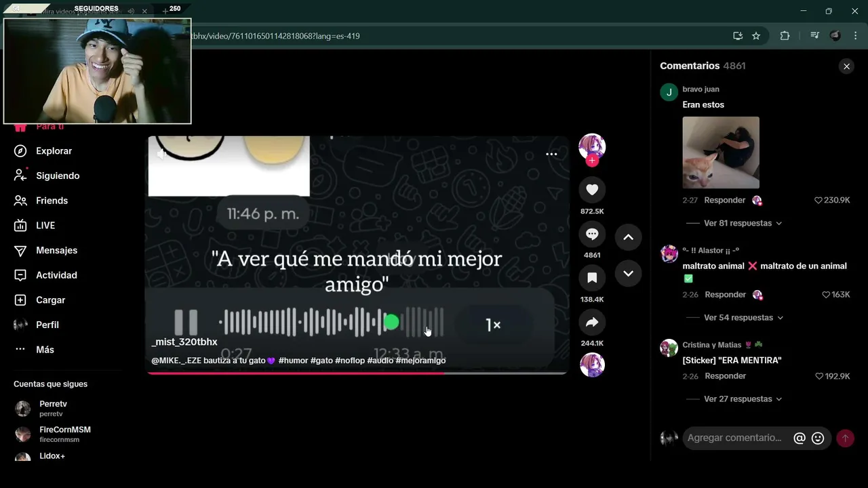Open the Lidox+ followed account

point(41,456)
